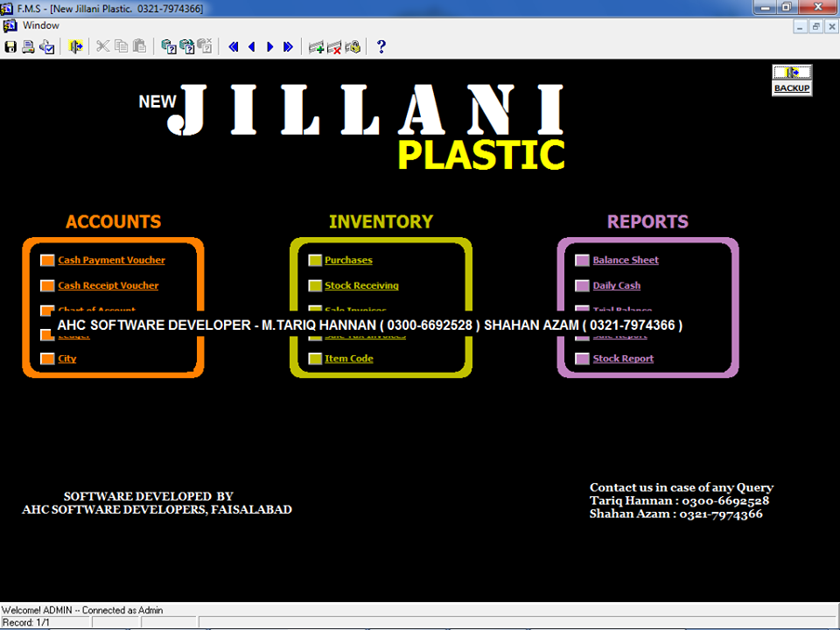Viewport: 840px width, 630px height.
Task: Click the Save icon in toolbar
Action: pyautogui.click(x=10, y=46)
